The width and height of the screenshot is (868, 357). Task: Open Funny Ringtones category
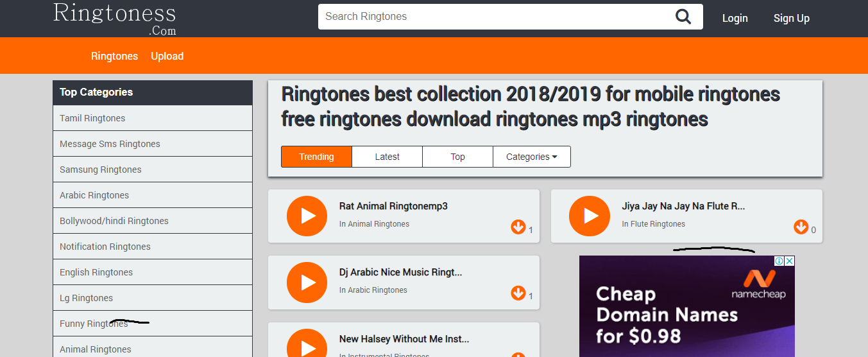click(x=153, y=324)
